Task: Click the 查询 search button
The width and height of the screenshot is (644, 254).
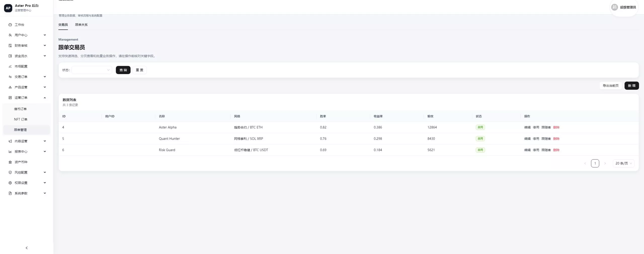Action: [x=123, y=70]
